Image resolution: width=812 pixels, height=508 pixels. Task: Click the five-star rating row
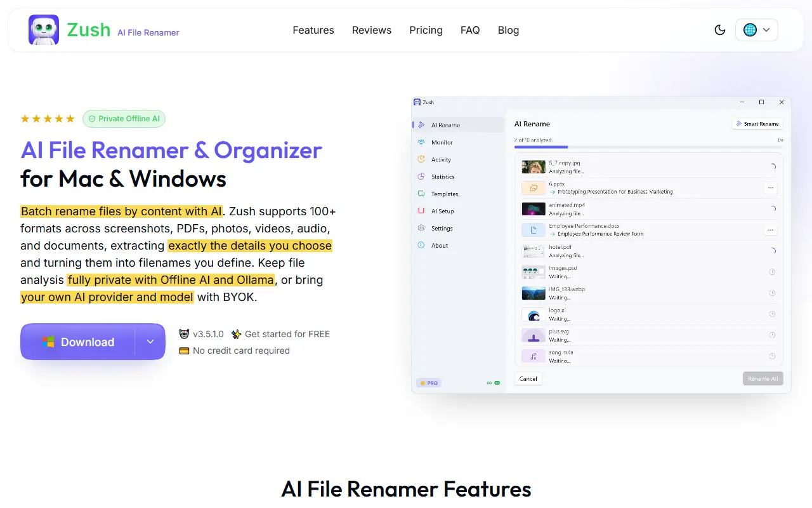click(48, 119)
